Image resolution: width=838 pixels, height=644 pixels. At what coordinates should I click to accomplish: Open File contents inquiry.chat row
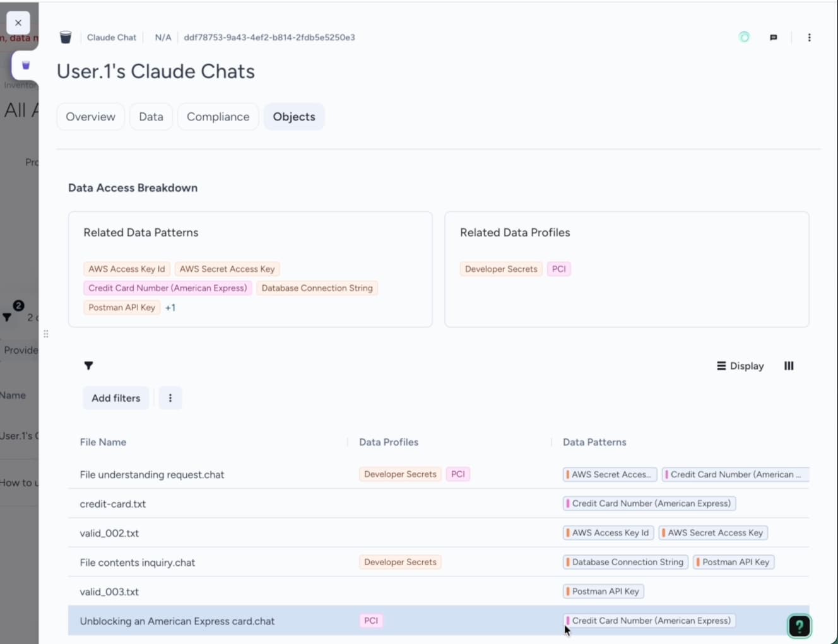click(439, 562)
